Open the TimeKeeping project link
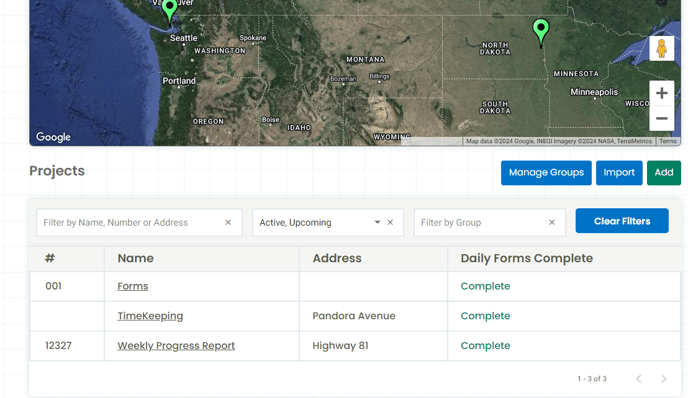This screenshot has height=398, width=688. 150,316
